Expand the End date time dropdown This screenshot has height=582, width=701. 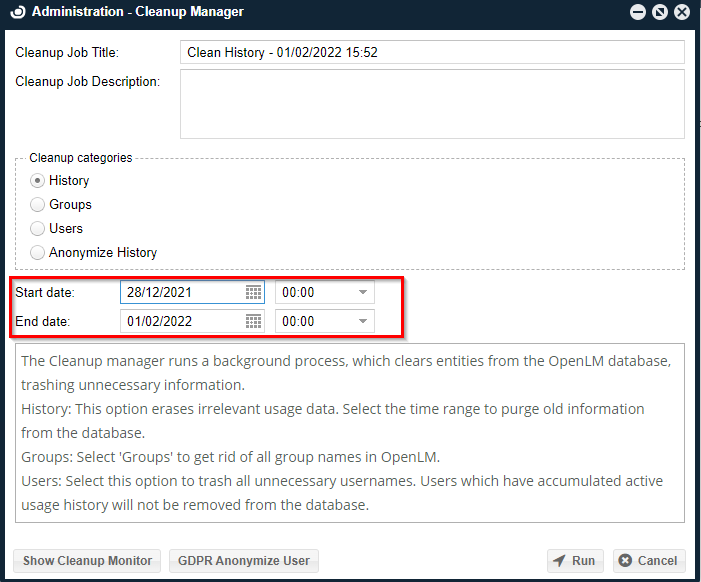click(x=363, y=322)
